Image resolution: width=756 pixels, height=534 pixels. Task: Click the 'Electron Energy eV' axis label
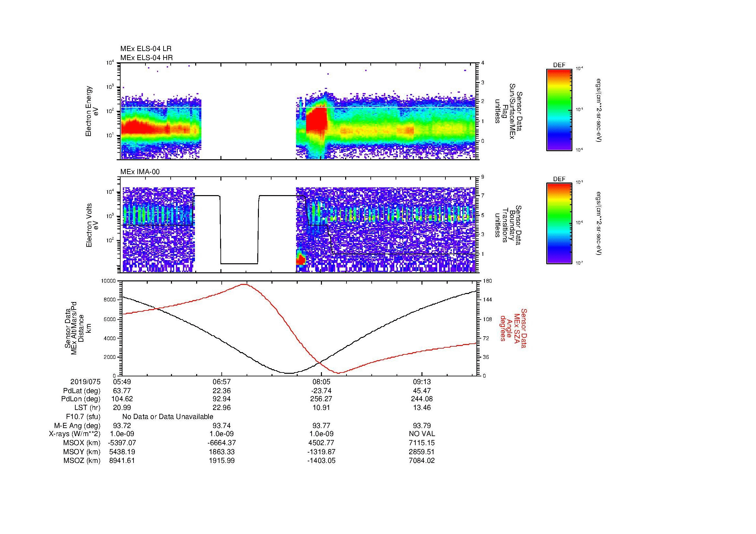click(92, 111)
